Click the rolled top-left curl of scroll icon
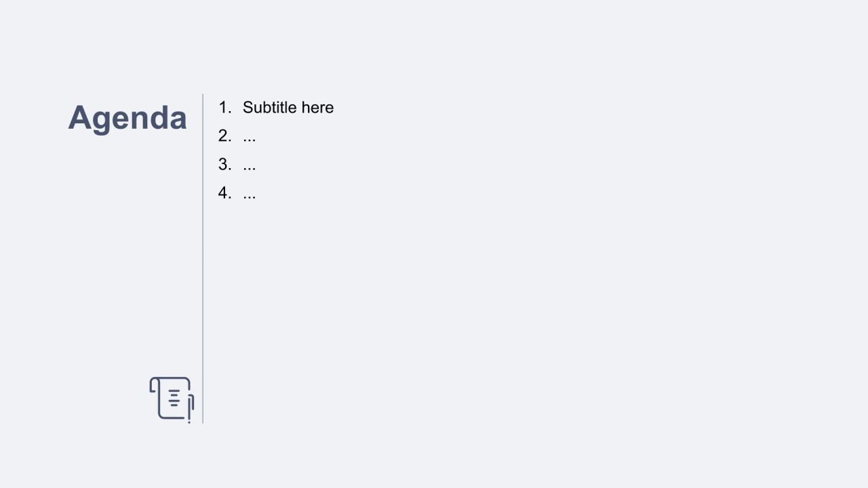Screen dimensions: 868x488 (154, 384)
